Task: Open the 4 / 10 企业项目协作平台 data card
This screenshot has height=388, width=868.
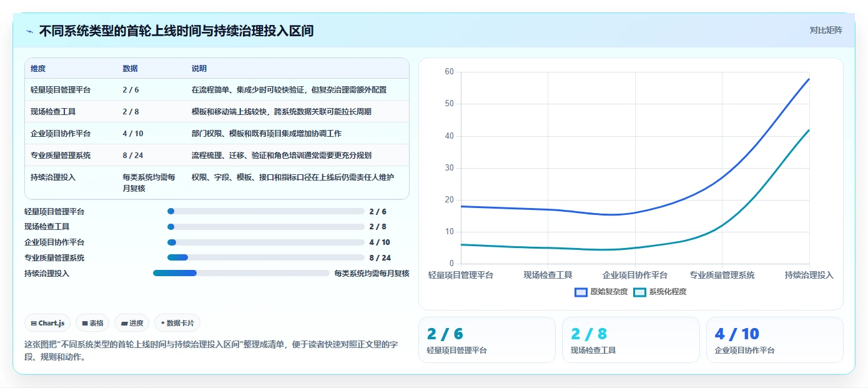Action: tap(774, 340)
